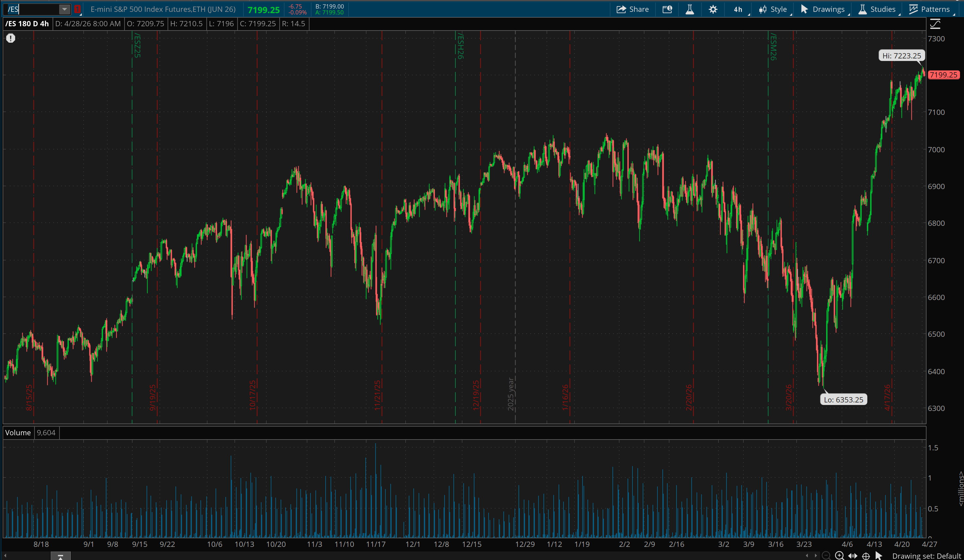964x560 pixels.
Task: Open the 4h timeframe dropdown
Action: 738,9
